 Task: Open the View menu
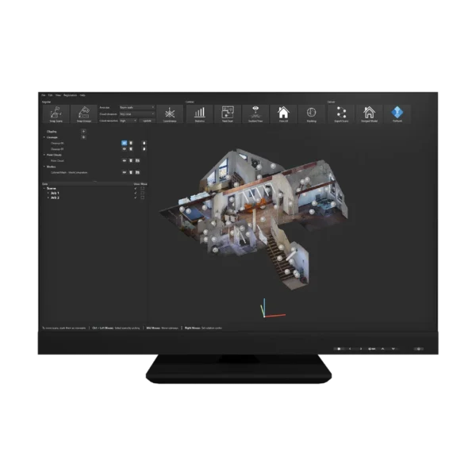(58, 95)
